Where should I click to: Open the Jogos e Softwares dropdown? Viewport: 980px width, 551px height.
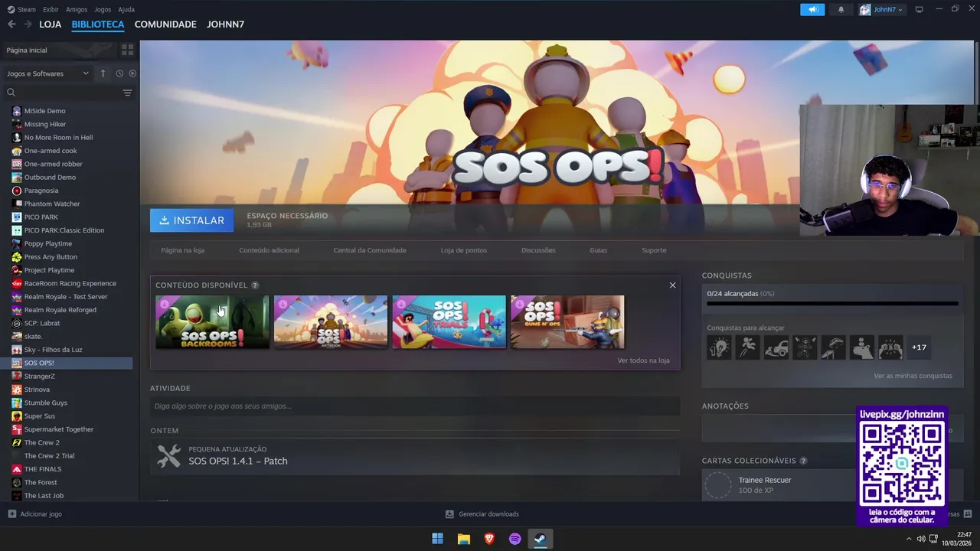[48, 73]
